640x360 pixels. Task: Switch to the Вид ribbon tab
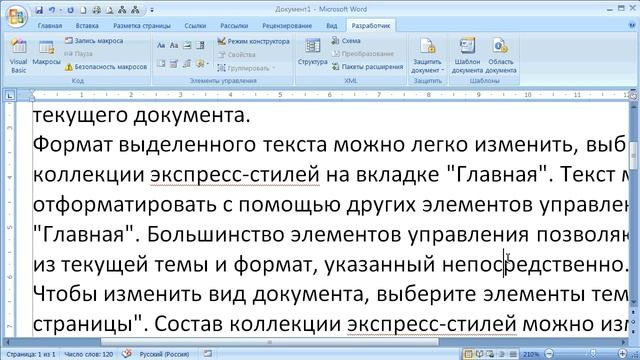(331, 26)
